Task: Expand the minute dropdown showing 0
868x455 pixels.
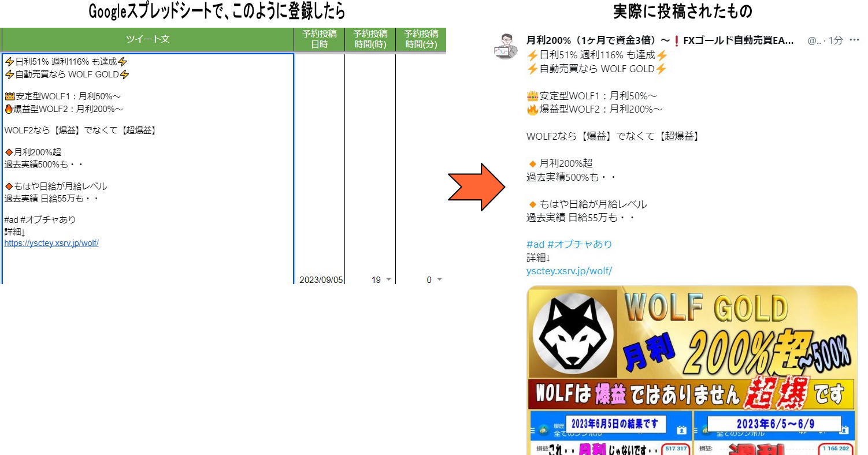Action: pyautogui.click(x=439, y=279)
